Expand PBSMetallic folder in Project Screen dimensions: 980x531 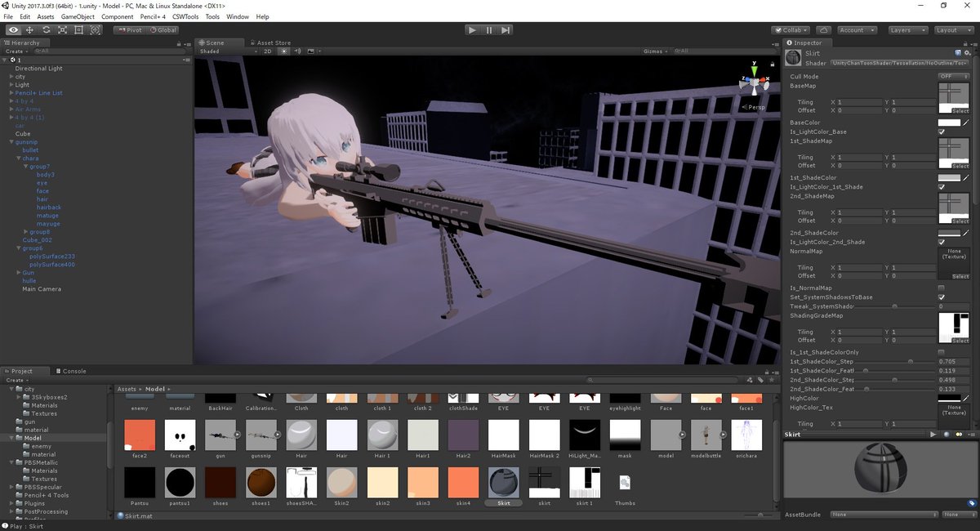[11, 462]
